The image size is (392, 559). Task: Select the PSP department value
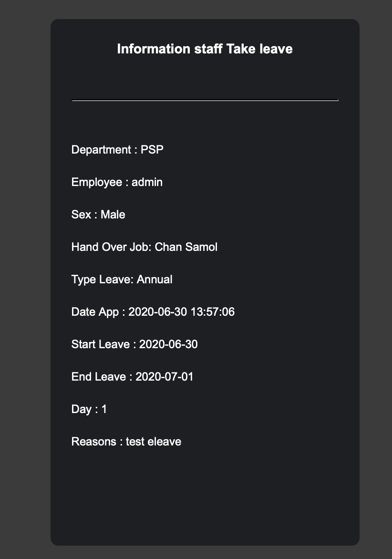[x=152, y=150]
